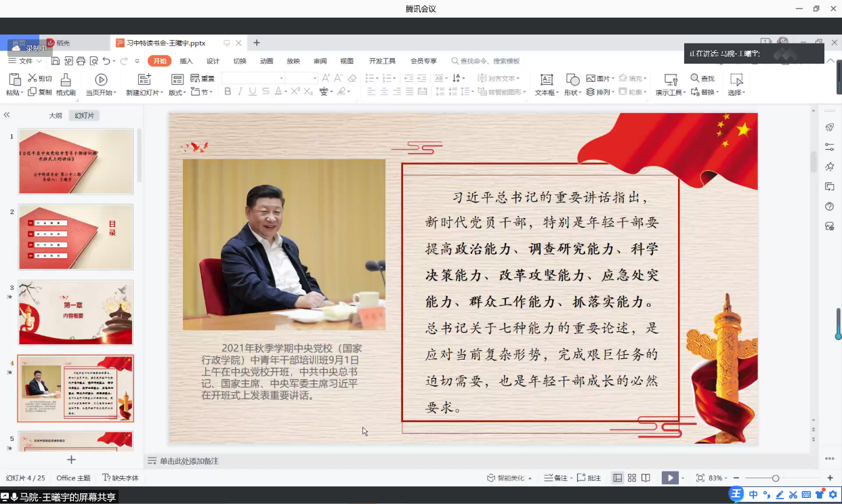Switch to reading view in status bar
842x504 pixels.
coord(646,478)
